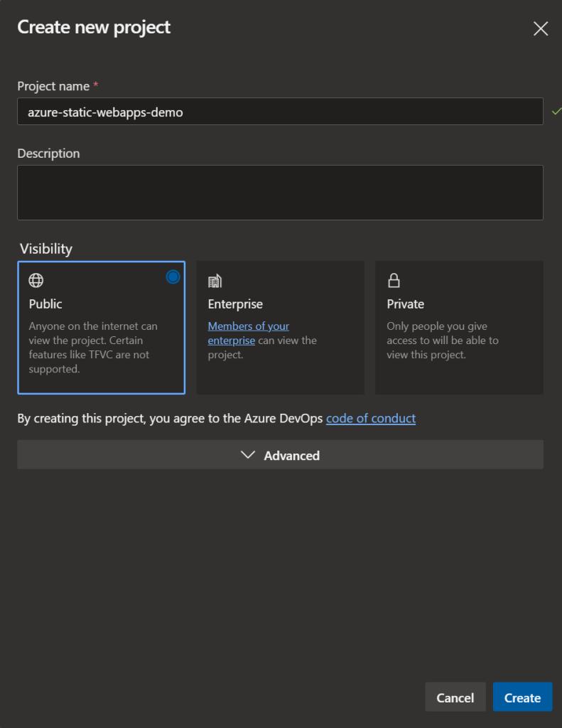Open the Members of your enterprise link
Viewport: 562px width, 728px height.
coord(248,333)
